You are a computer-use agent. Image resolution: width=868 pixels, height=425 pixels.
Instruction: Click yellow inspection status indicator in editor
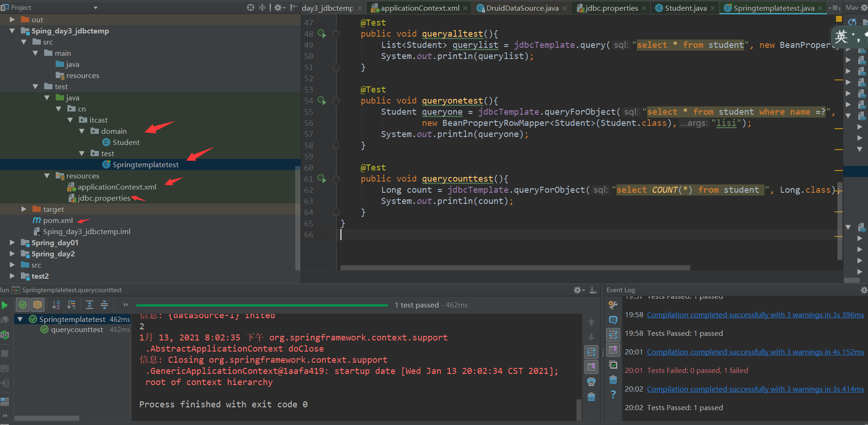[x=839, y=19]
